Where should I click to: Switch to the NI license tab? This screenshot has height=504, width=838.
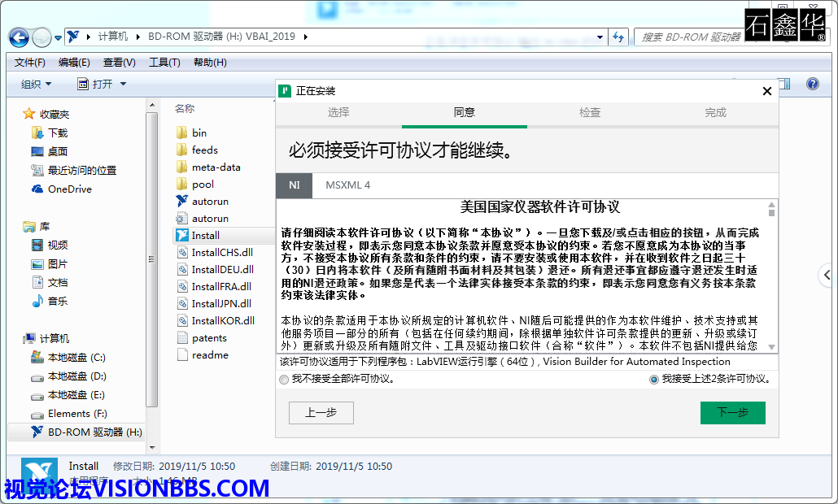pos(294,185)
